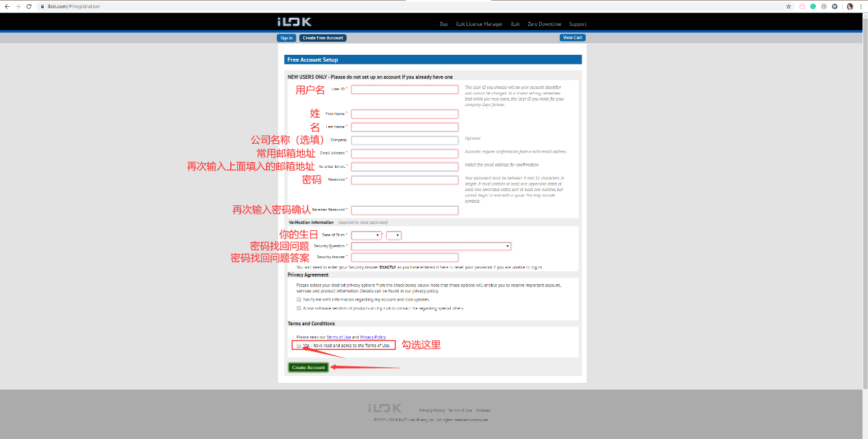
Task: Click the Create Free Account tab button
Action: coord(323,38)
